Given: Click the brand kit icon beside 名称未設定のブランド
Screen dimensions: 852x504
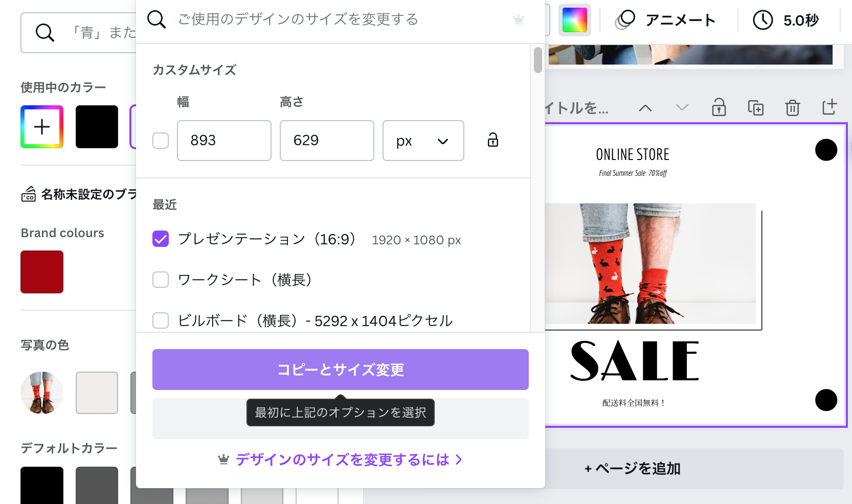Looking at the screenshot, I should 29,194.
